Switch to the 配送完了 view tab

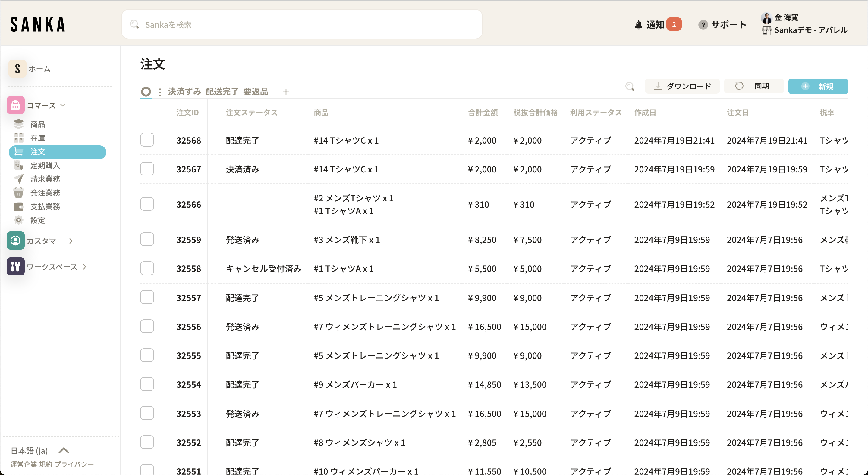point(222,92)
